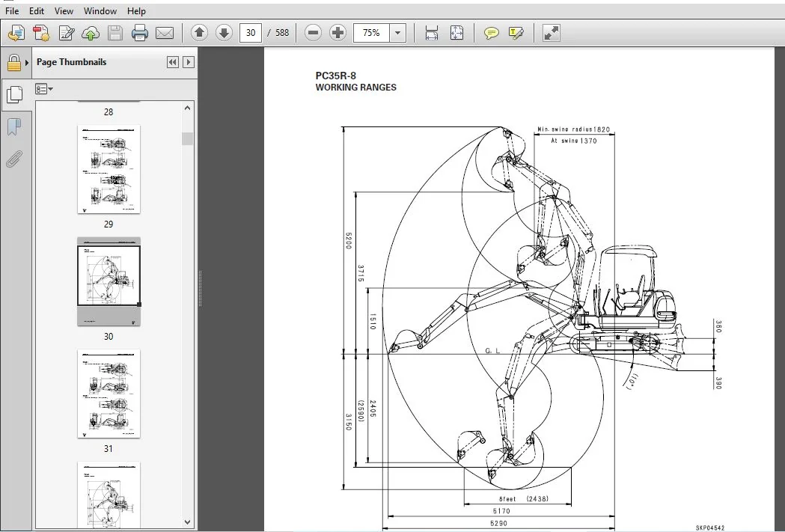The height and width of the screenshot is (532, 785).
Task: Click the edit document toolbar icon
Action: pyautogui.click(x=66, y=33)
